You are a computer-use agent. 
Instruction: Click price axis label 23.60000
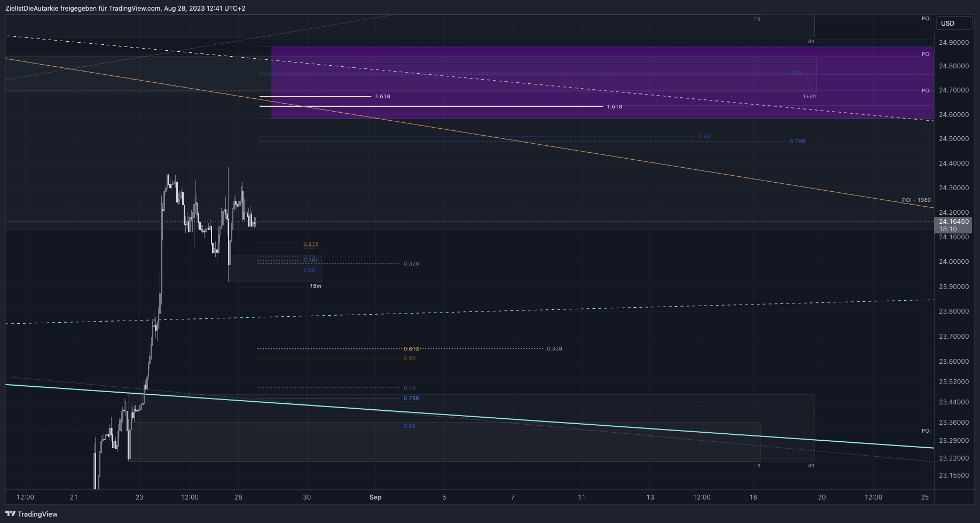(953, 362)
